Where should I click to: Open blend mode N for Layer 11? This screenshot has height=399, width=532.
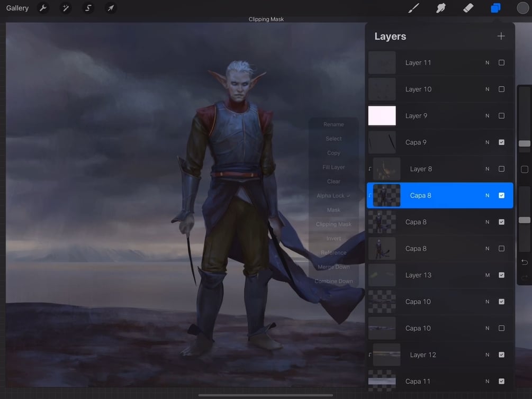487,62
